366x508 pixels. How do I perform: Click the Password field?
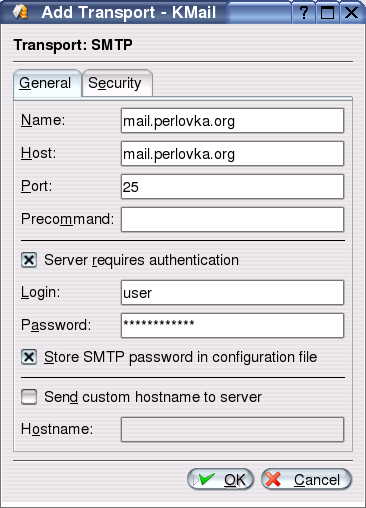(x=232, y=325)
